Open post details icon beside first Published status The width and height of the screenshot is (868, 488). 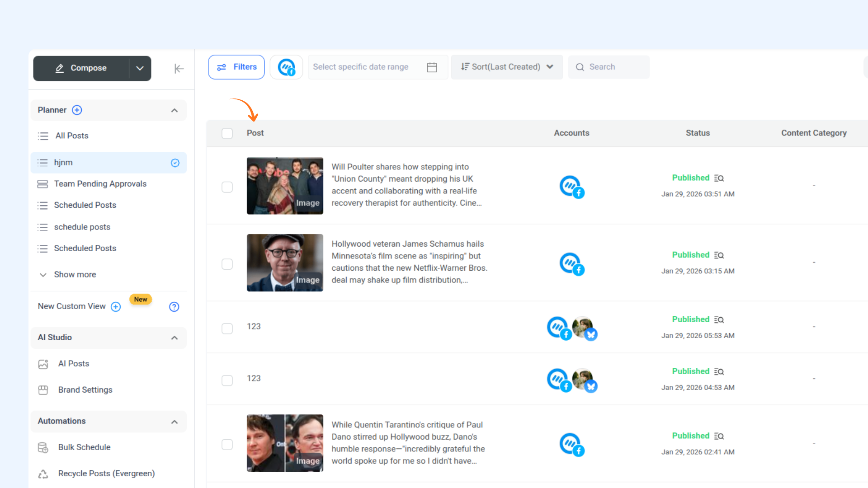pyautogui.click(x=719, y=178)
